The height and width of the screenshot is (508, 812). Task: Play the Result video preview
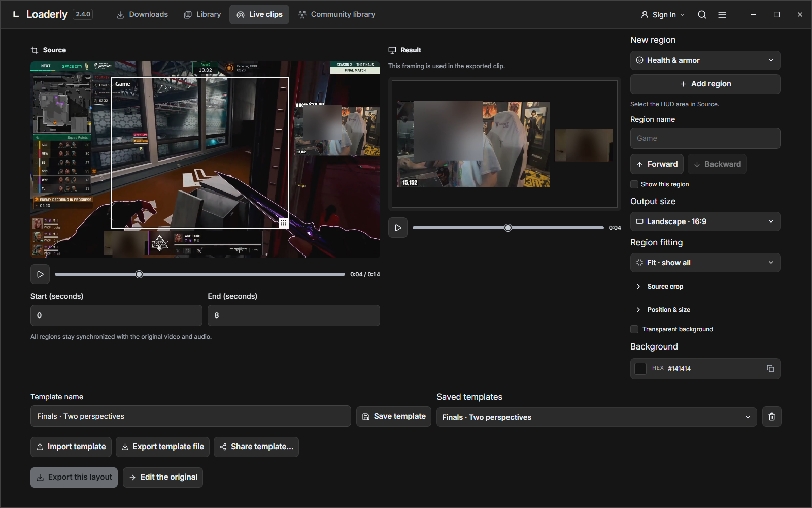click(x=398, y=228)
